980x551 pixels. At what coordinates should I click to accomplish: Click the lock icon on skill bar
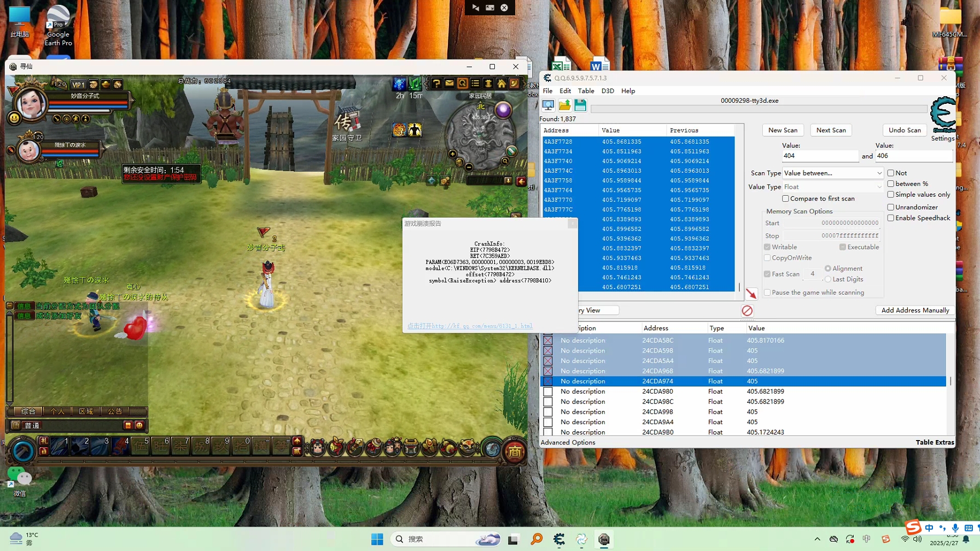coord(44,451)
